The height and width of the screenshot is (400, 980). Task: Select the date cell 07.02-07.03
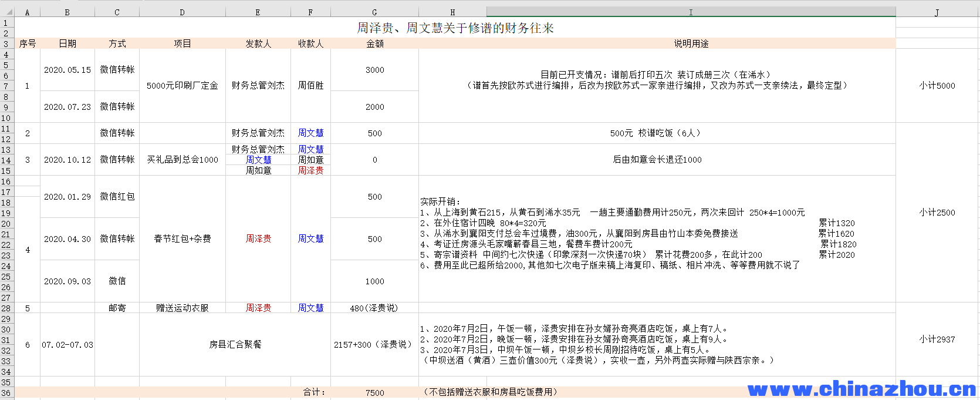coord(67,345)
